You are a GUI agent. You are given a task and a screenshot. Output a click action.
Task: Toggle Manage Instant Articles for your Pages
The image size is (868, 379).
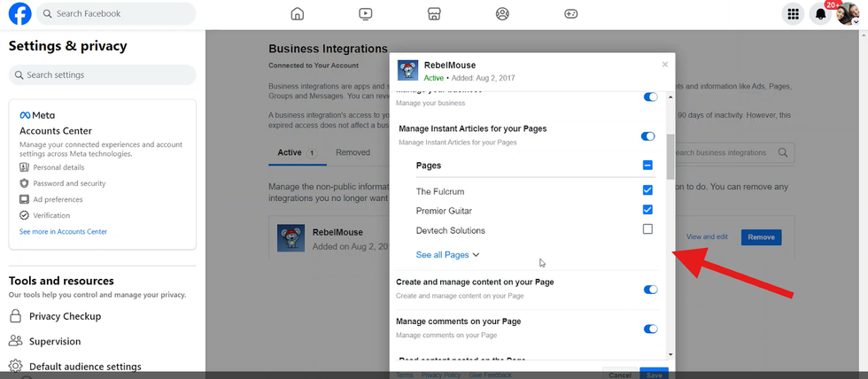coord(649,136)
